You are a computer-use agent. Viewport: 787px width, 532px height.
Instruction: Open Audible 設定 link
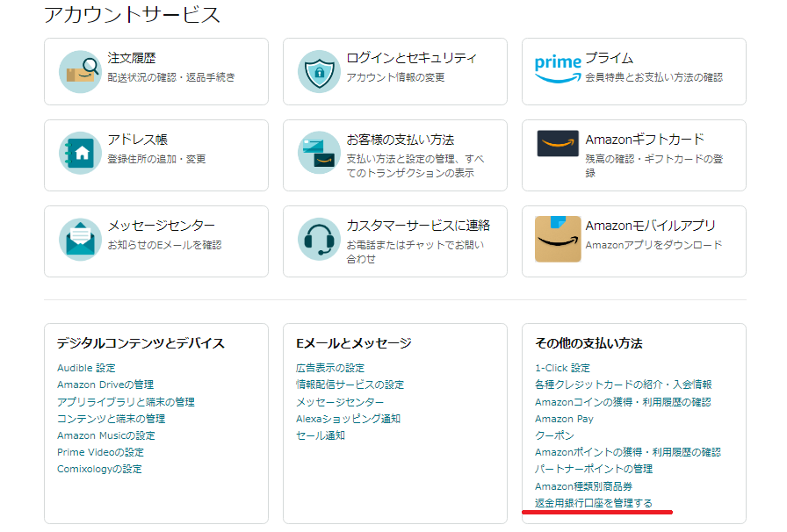coord(86,368)
